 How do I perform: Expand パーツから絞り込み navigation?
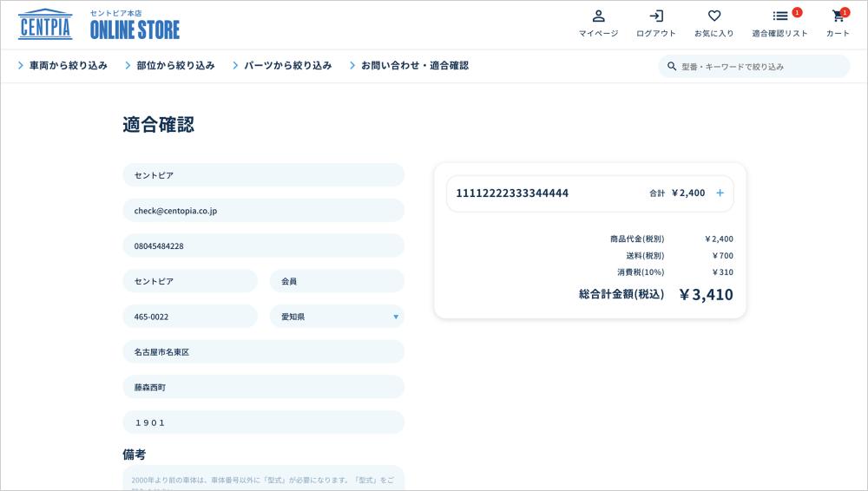tap(282, 66)
